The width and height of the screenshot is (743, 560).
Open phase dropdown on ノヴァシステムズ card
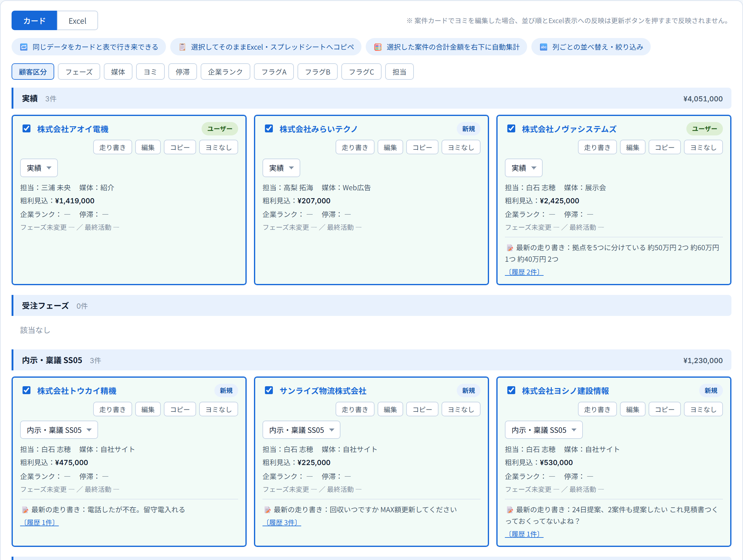click(x=524, y=168)
